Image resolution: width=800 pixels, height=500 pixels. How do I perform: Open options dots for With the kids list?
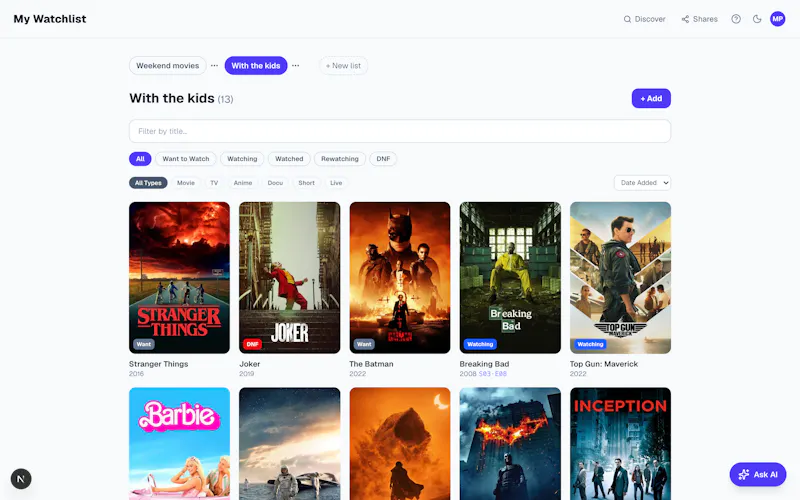point(295,65)
